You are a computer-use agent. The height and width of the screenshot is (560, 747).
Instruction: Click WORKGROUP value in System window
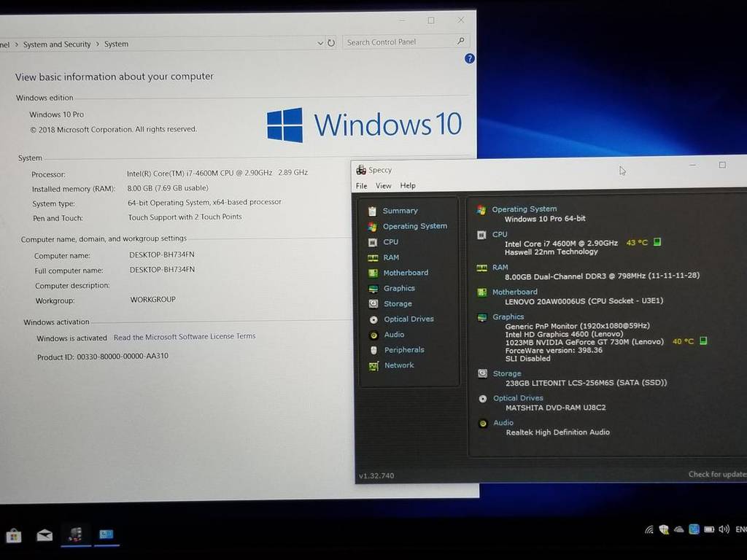153,300
